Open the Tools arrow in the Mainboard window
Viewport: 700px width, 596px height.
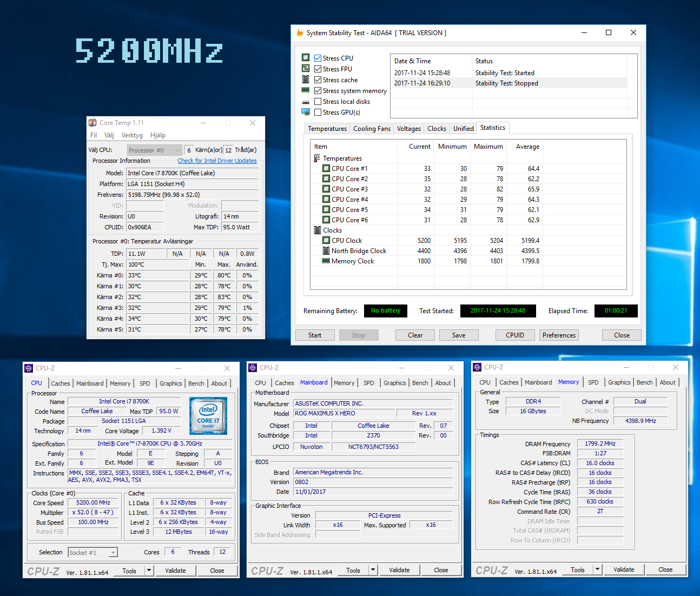373,570
